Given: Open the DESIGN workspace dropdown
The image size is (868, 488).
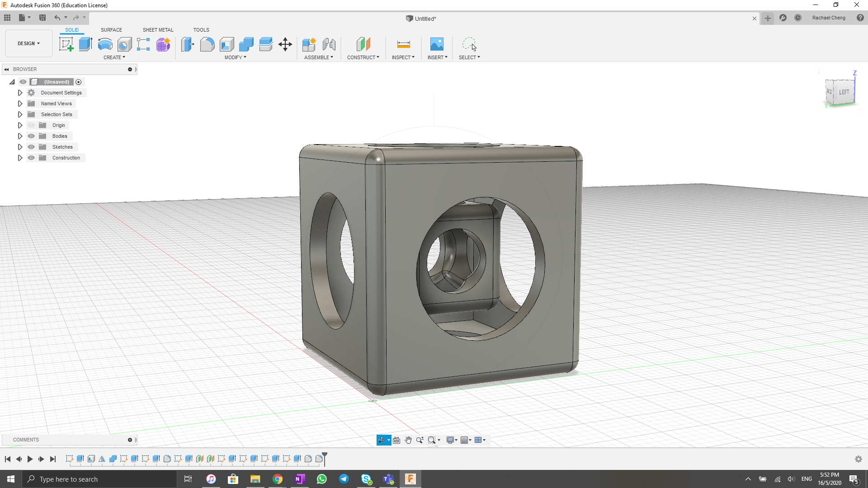Looking at the screenshot, I should click(29, 43).
